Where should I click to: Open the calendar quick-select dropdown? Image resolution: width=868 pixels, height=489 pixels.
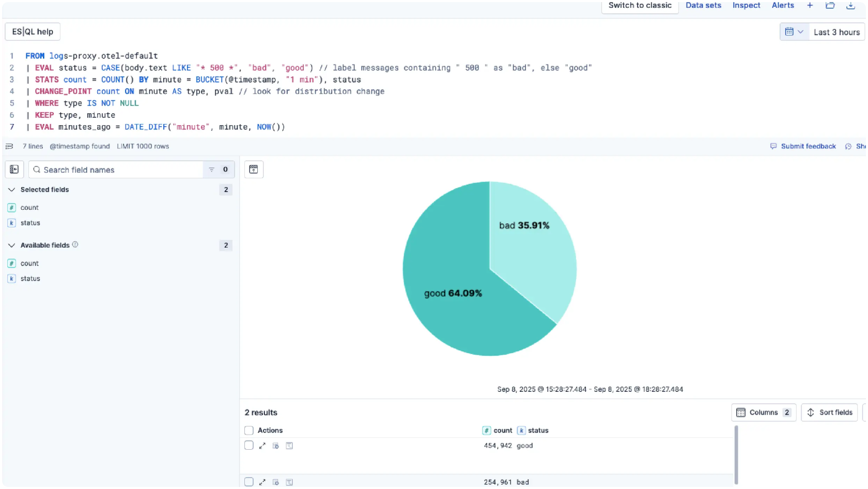click(x=794, y=32)
